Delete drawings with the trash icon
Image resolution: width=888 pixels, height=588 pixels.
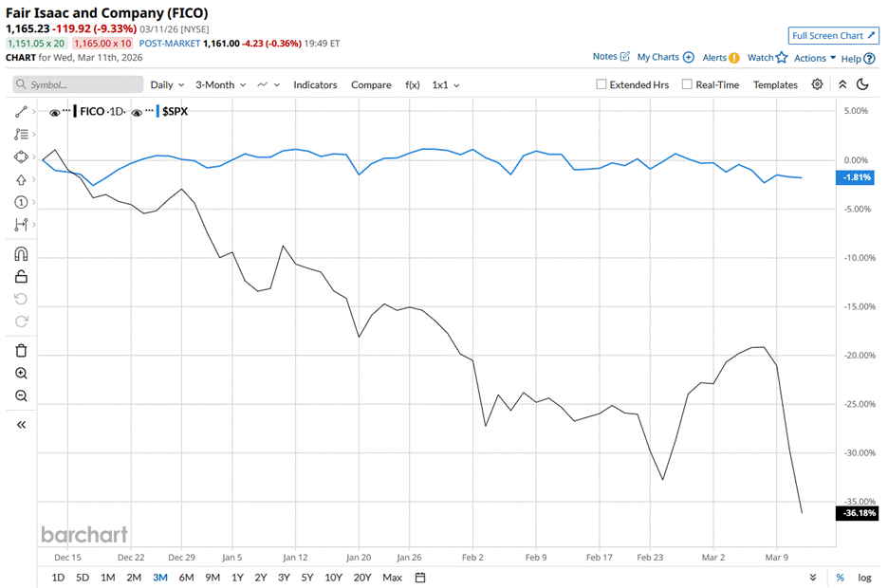coord(21,350)
